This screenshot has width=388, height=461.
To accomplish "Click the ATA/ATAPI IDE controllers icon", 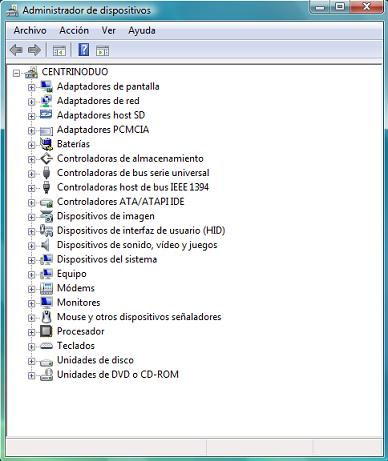I will point(46,202).
